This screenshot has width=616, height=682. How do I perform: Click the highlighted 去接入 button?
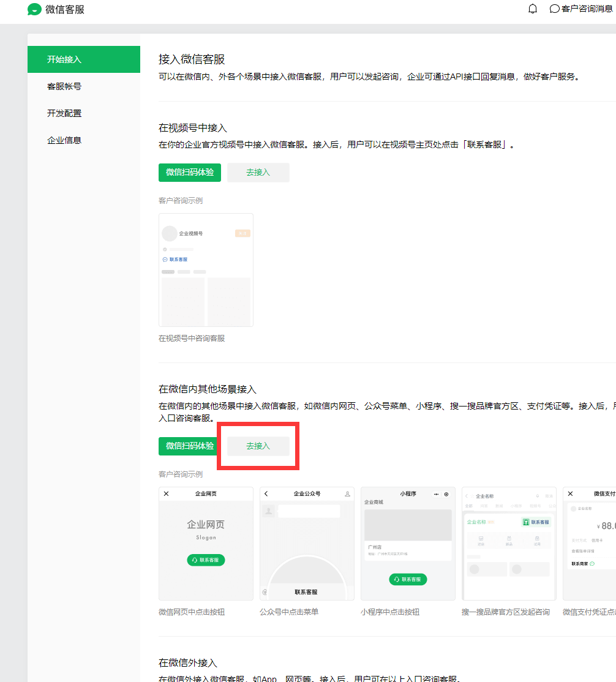[x=258, y=446]
